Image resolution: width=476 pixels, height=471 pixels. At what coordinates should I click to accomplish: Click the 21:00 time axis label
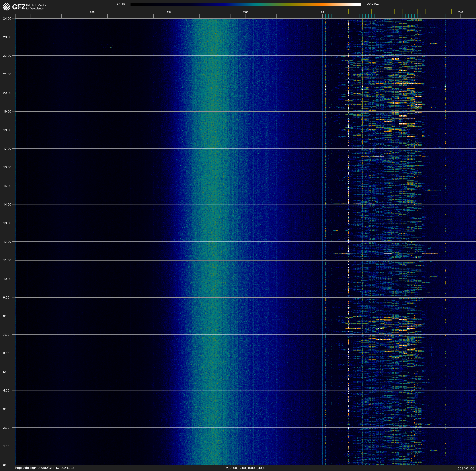pyautogui.click(x=7, y=74)
